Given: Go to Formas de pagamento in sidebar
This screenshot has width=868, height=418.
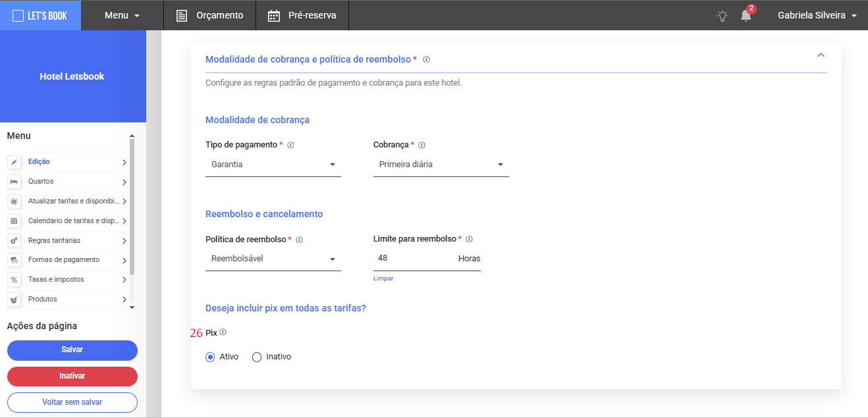Looking at the screenshot, I should (64, 259).
